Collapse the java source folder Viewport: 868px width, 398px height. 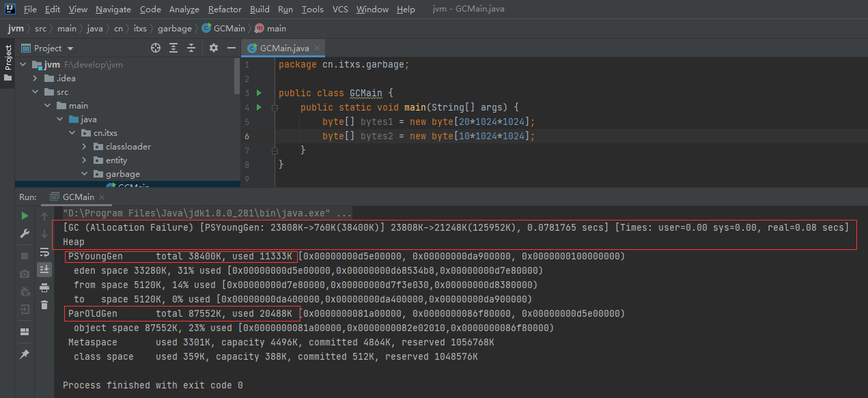pos(60,119)
